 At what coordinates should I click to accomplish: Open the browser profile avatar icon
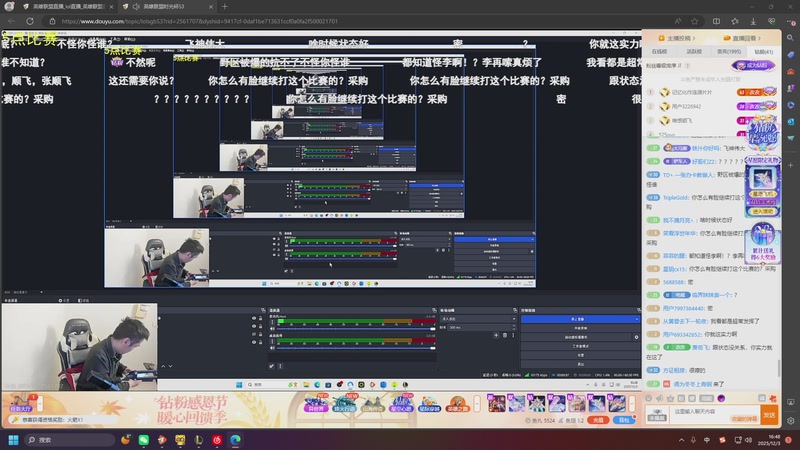tap(9, 7)
